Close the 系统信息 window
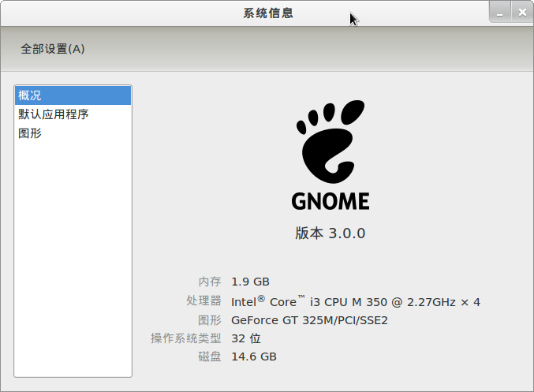534x392 pixels. pos(522,13)
